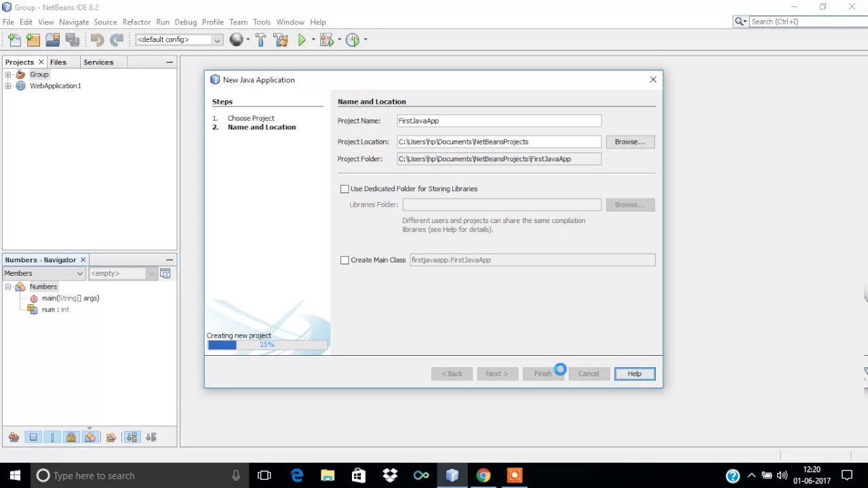Click the globe browser icon in toolbar
Viewport: 868px width, 488px height.
[236, 40]
